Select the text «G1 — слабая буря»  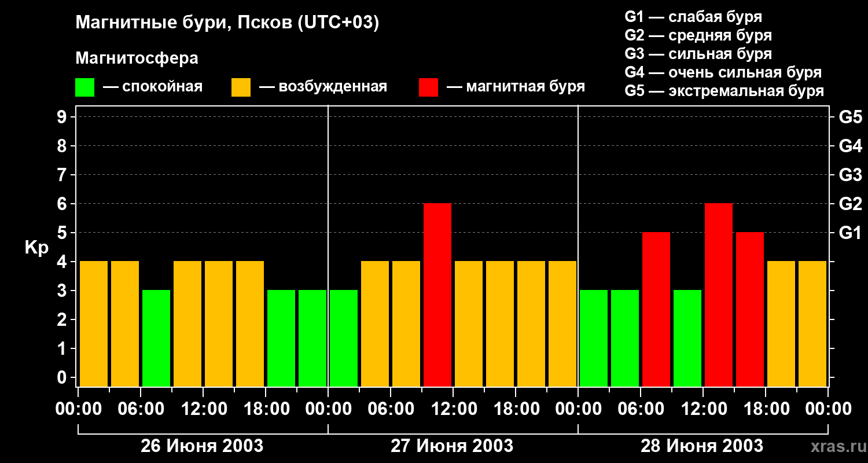pyautogui.click(x=693, y=17)
